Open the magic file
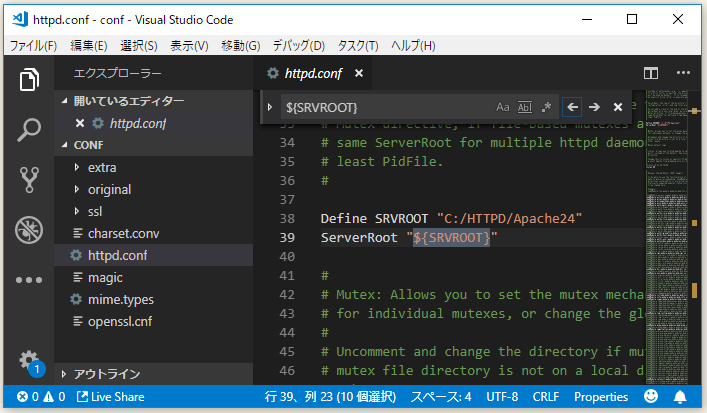This screenshot has width=707, height=413. click(x=153, y=277)
